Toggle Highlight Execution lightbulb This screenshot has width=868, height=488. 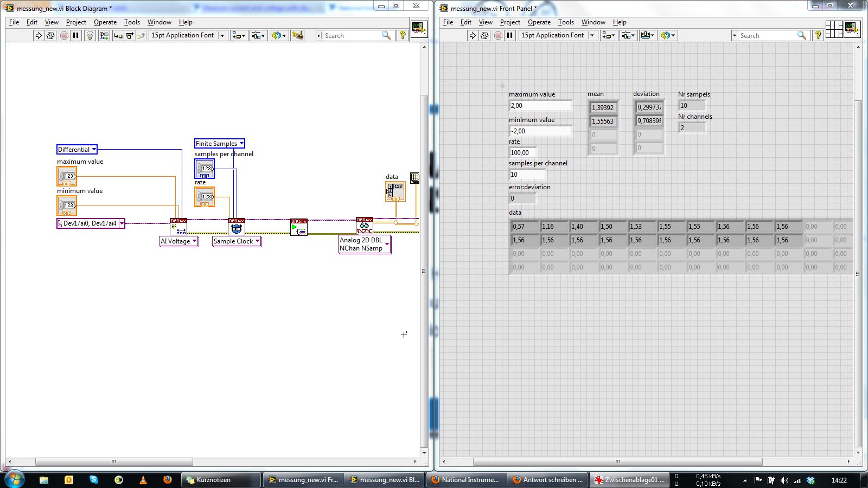(90, 35)
